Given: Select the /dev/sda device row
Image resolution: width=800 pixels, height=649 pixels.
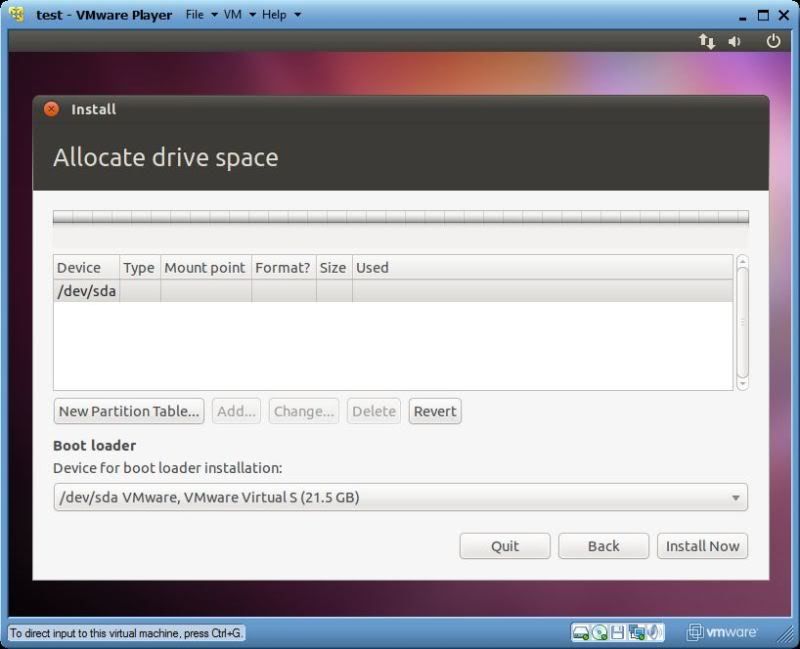Looking at the screenshot, I should 393,291.
